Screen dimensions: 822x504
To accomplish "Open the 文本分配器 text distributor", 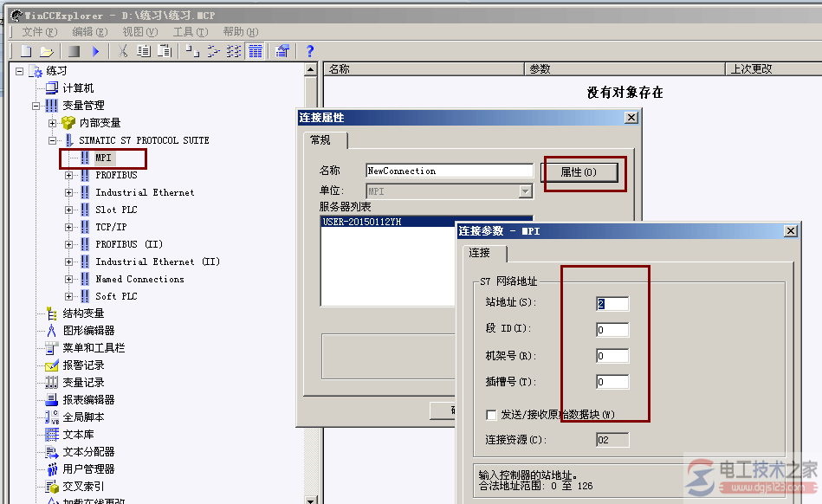I will pyautogui.click(x=88, y=452).
